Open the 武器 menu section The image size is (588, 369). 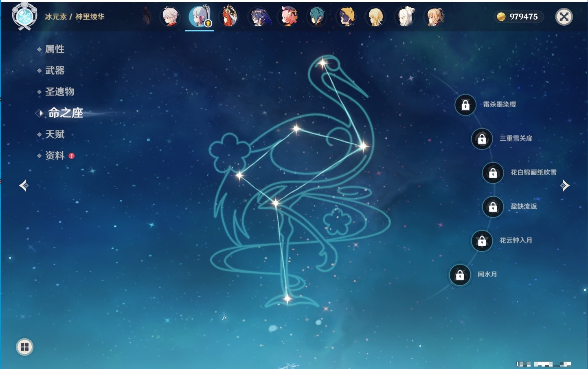point(55,71)
